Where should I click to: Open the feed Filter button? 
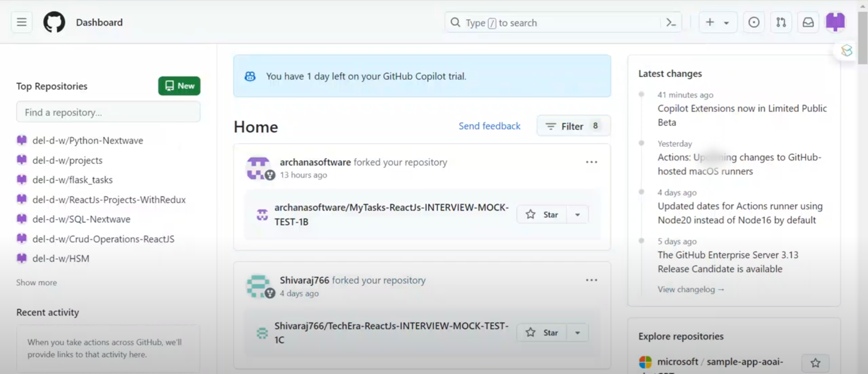[573, 126]
